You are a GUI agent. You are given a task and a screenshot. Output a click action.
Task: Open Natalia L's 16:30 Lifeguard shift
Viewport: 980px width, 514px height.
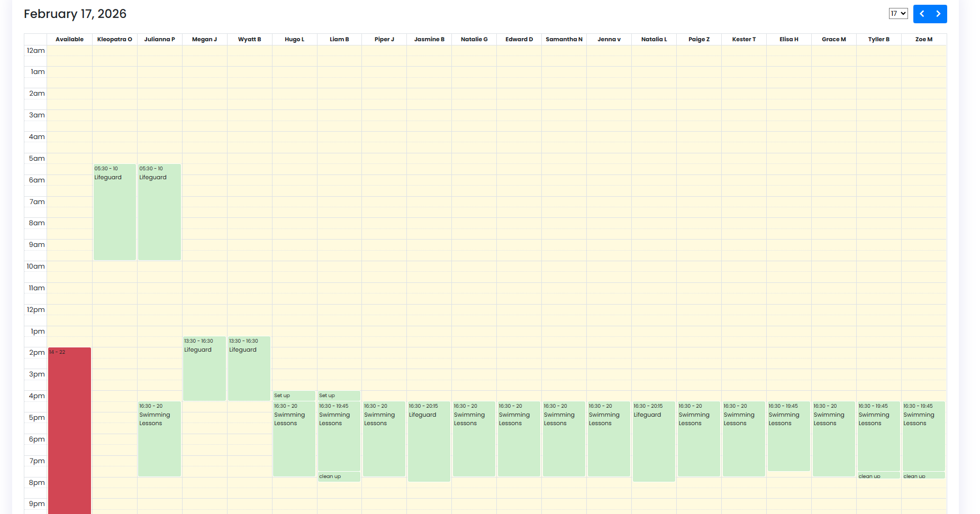tap(654, 442)
